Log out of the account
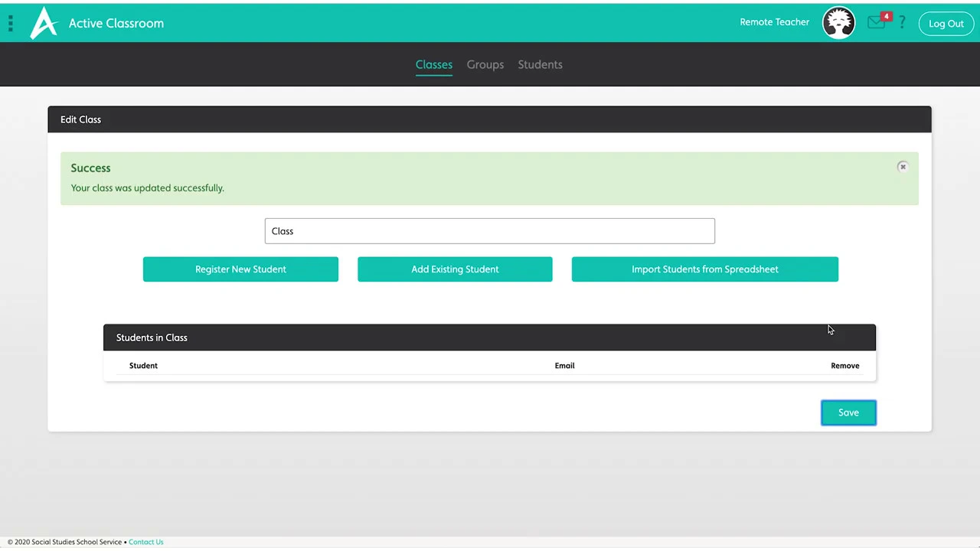 tap(946, 24)
